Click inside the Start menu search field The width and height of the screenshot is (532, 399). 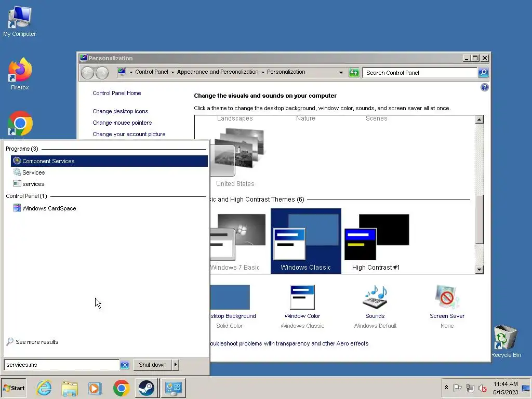point(62,365)
